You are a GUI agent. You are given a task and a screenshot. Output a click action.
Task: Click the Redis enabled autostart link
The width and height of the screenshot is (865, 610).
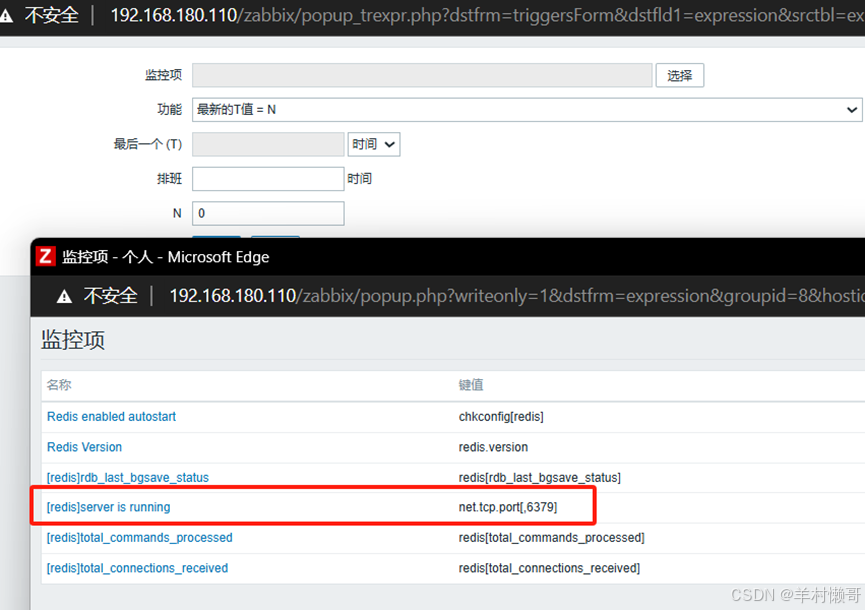(111, 416)
